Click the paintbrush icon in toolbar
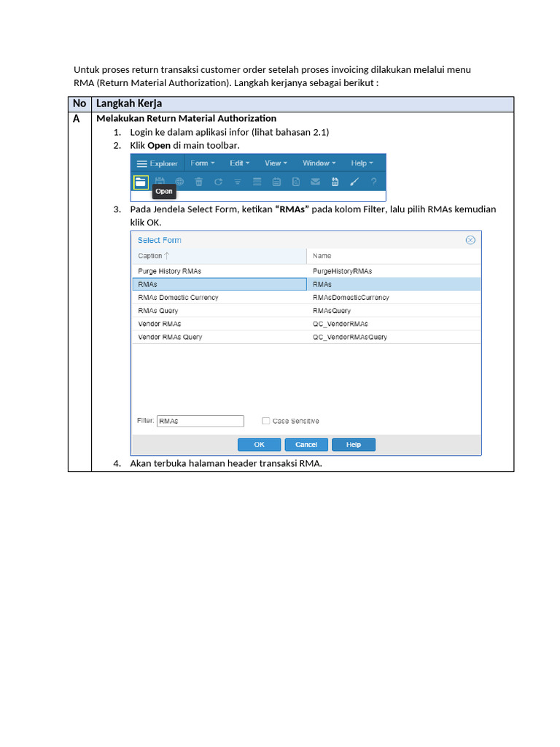This screenshot has height=747, width=560. pyautogui.click(x=354, y=182)
